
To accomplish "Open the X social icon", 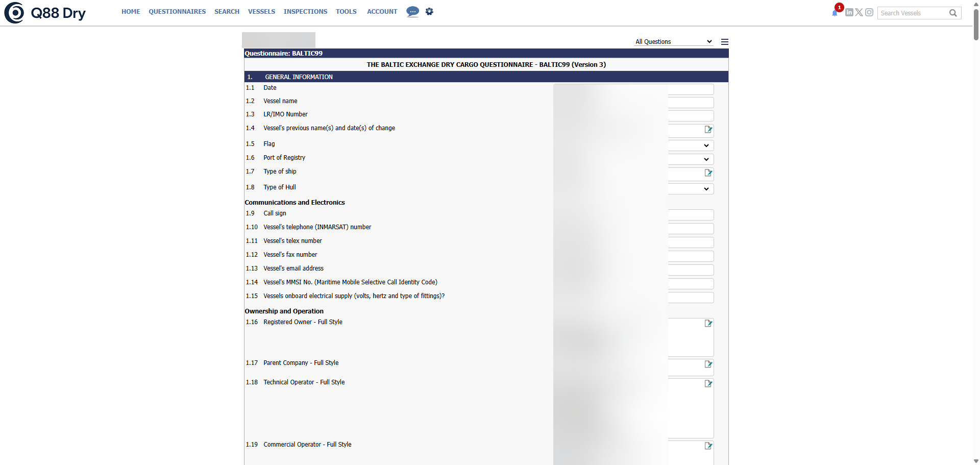I will pos(859,12).
